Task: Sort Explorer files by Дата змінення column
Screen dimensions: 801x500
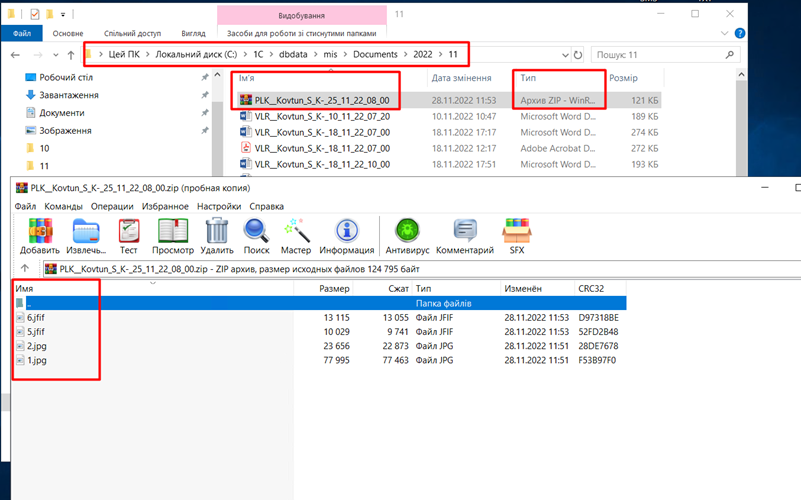Action: [x=460, y=77]
